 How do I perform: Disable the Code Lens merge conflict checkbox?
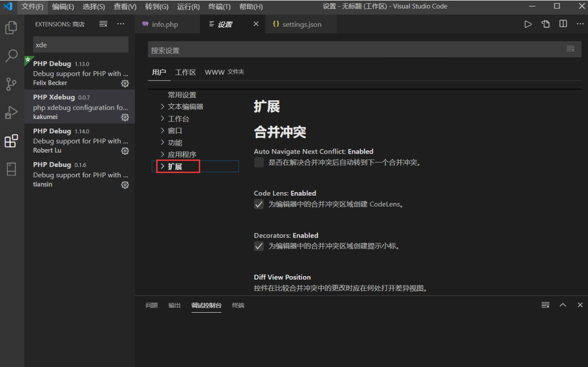pyautogui.click(x=258, y=204)
